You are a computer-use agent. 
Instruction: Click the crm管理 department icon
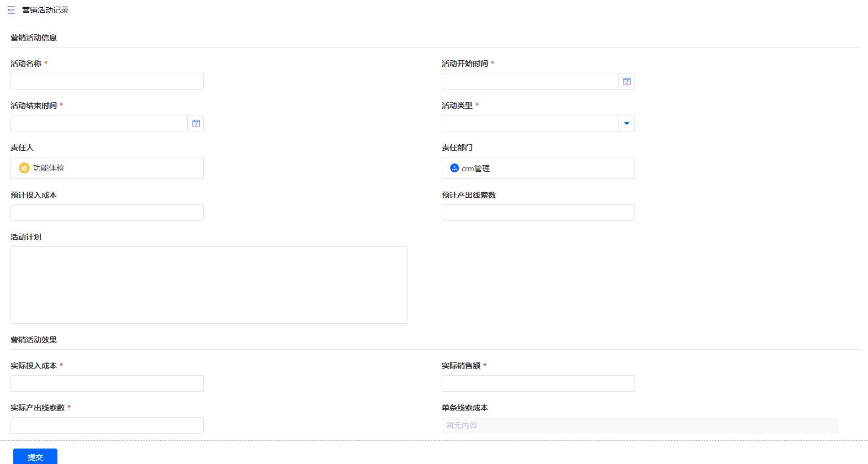pos(454,168)
